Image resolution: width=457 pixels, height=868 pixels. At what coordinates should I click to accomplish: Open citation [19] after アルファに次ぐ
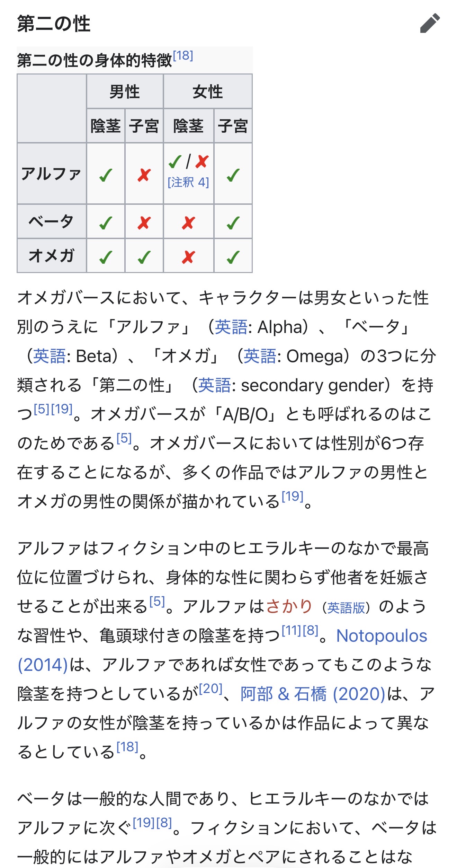click(144, 822)
